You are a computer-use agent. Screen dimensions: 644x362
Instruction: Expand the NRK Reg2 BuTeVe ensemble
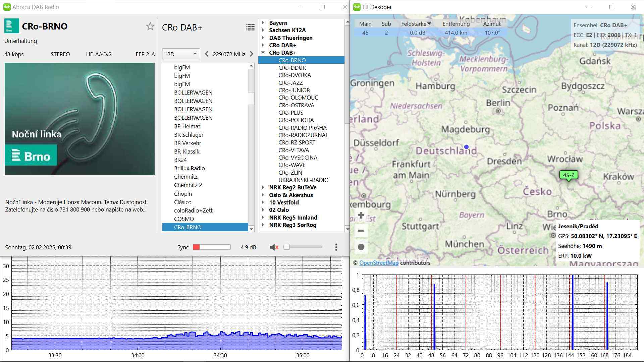coord(263,187)
